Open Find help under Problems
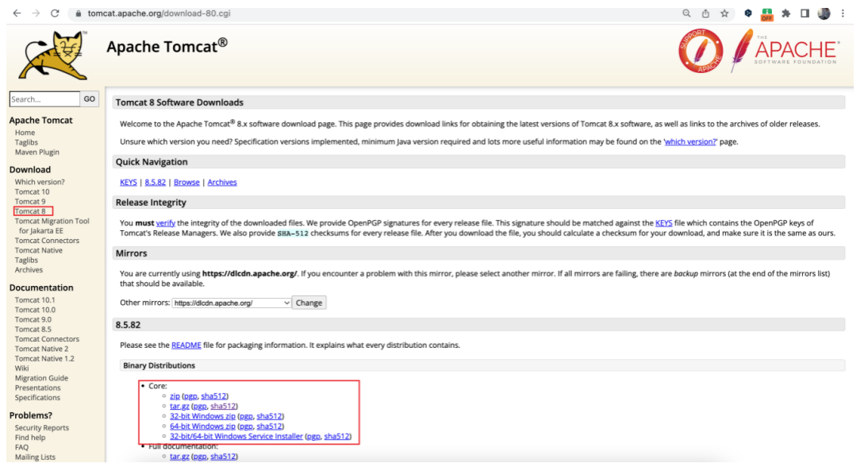 (x=30, y=438)
